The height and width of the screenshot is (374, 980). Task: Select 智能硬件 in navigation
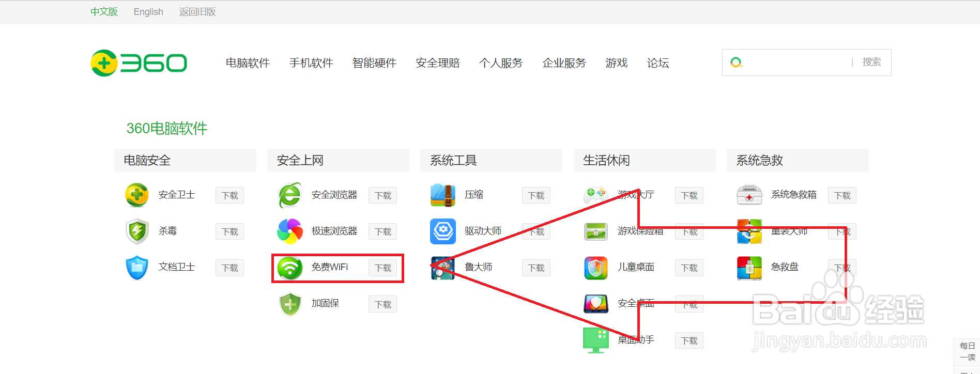tap(374, 63)
